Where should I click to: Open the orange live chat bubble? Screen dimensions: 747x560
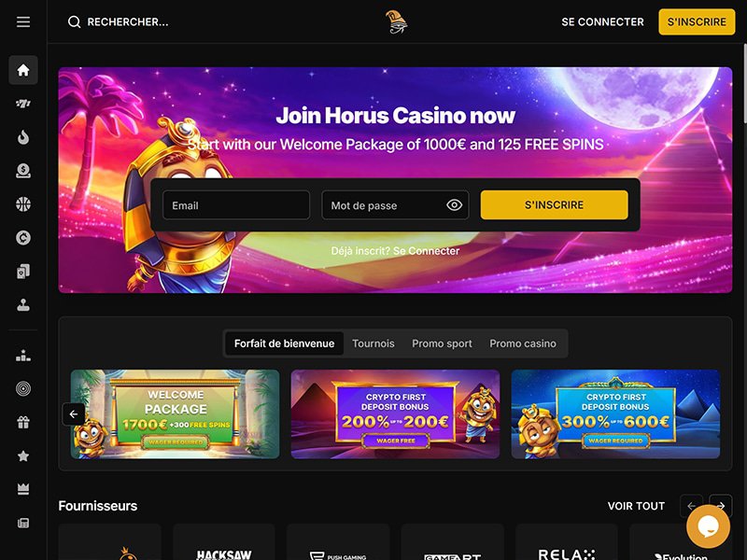(x=708, y=525)
